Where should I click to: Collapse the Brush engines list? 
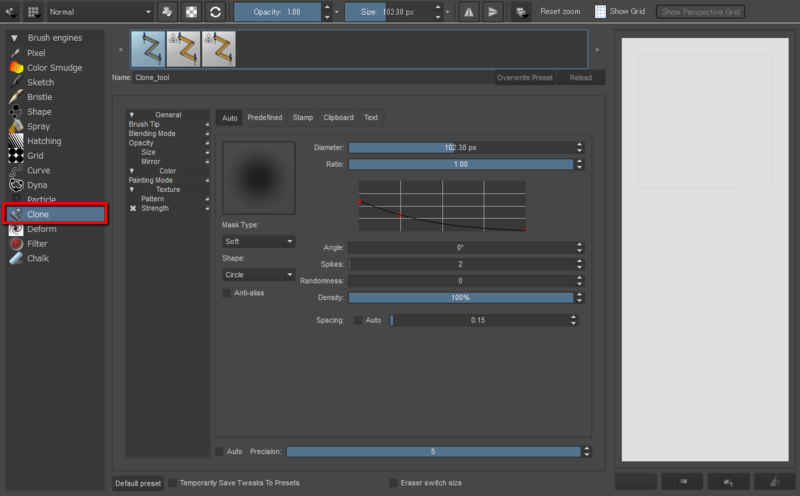[14, 38]
